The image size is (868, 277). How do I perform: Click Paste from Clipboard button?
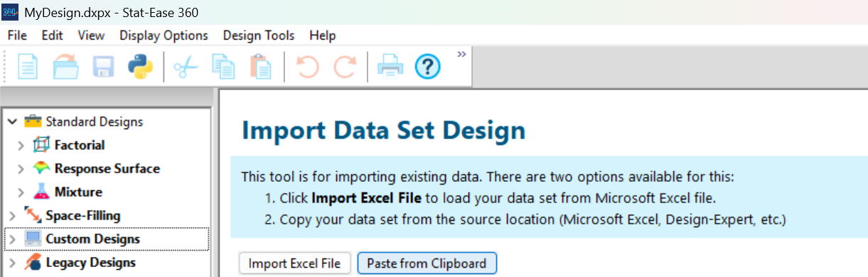427,264
